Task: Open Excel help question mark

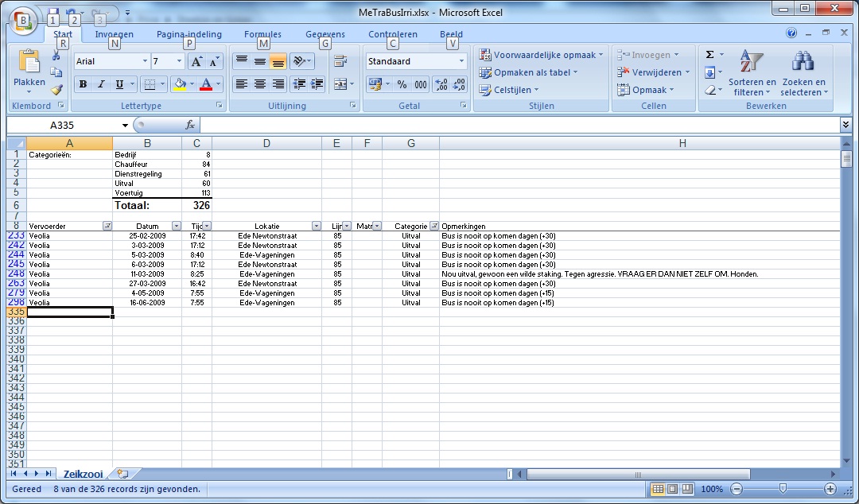Action: [791, 33]
